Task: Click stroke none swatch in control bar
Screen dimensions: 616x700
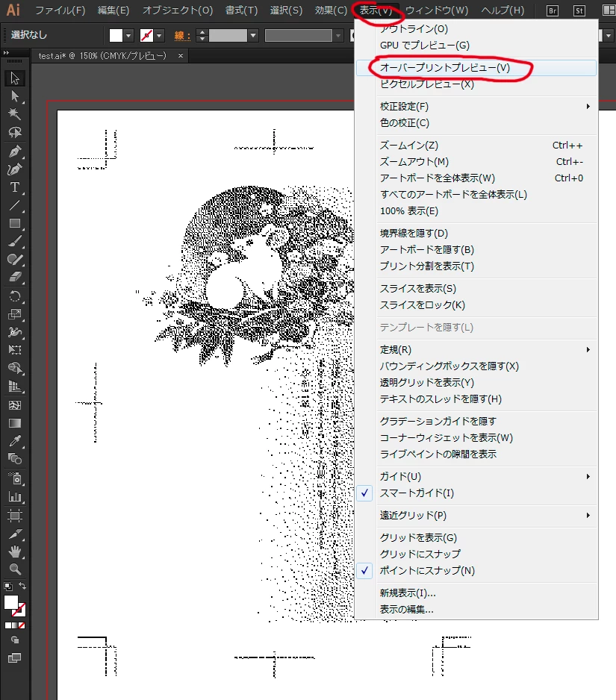Action: (146, 35)
